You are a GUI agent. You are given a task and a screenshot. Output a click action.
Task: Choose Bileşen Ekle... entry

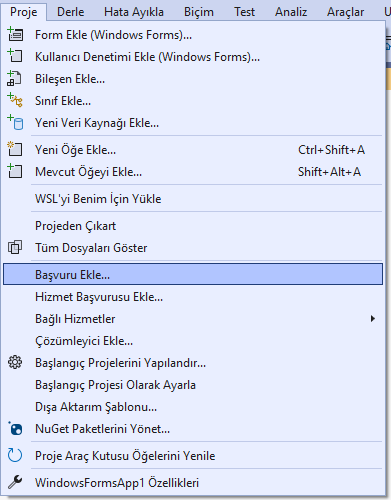tap(193, 79)
